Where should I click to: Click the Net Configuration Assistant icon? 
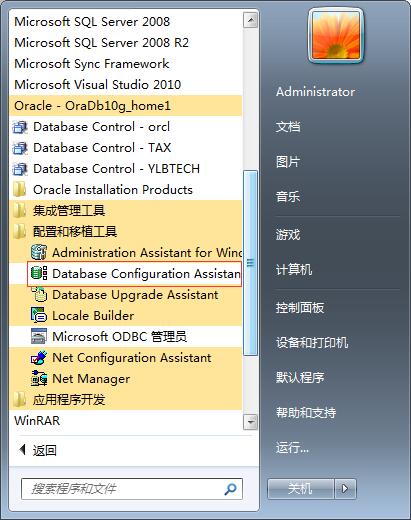pos(39,357)
